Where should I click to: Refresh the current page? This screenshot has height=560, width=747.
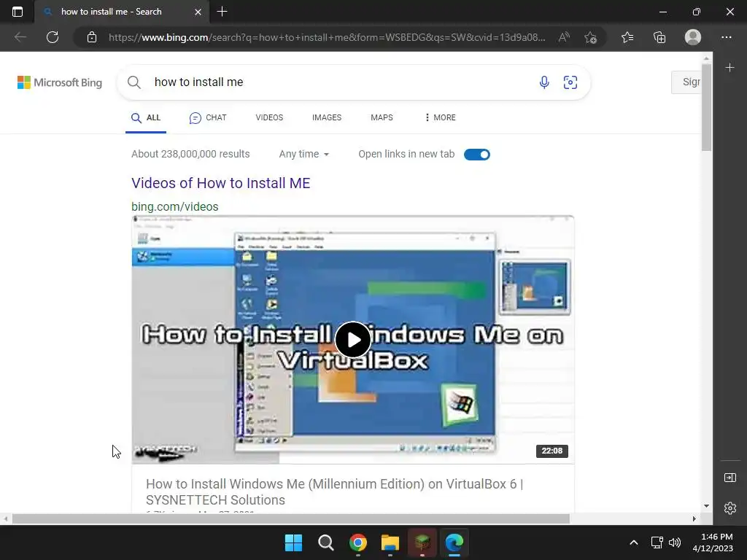point(53,37)
